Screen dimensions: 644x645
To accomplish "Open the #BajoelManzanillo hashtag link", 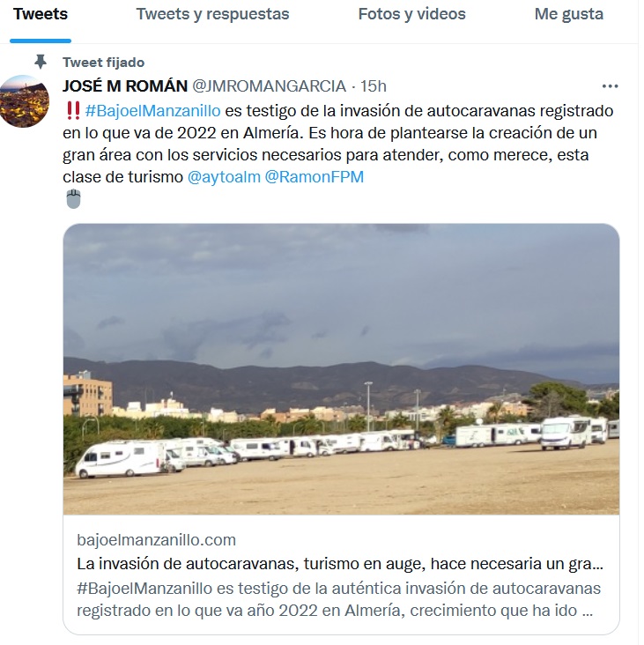I will pyautogui.click(x=152, y=111).
